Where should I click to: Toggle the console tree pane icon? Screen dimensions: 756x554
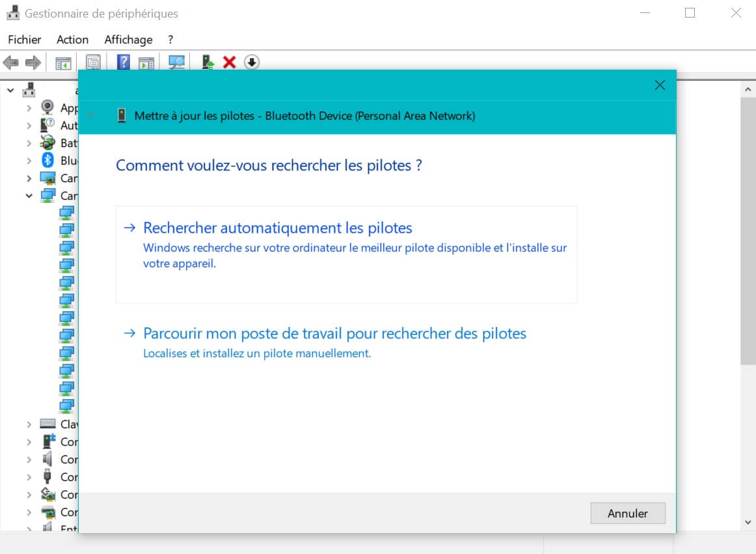[63, 62]
